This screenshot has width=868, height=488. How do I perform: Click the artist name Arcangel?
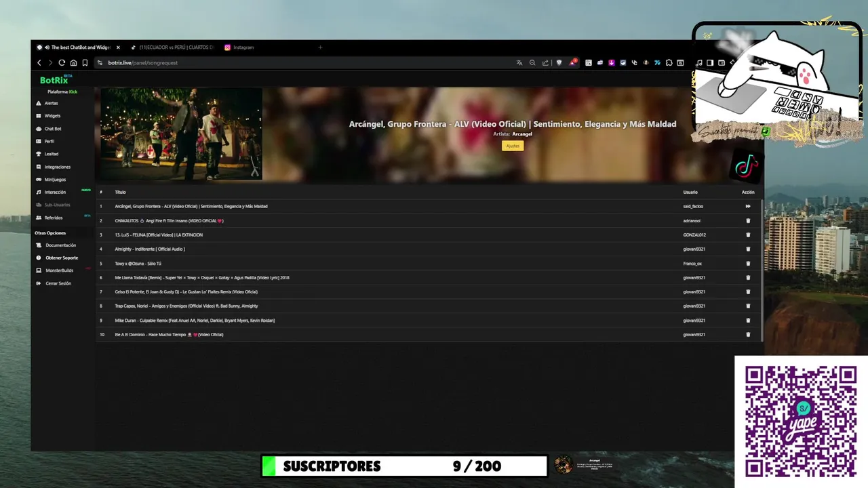[522, 134]
